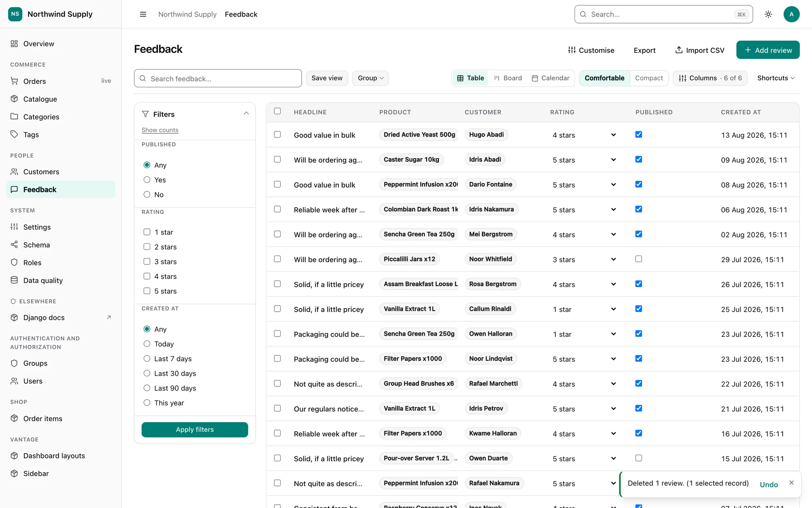Open Dashboard layouts in the sidebar
This screenshot has width=812, height=508.
point(60,456)
